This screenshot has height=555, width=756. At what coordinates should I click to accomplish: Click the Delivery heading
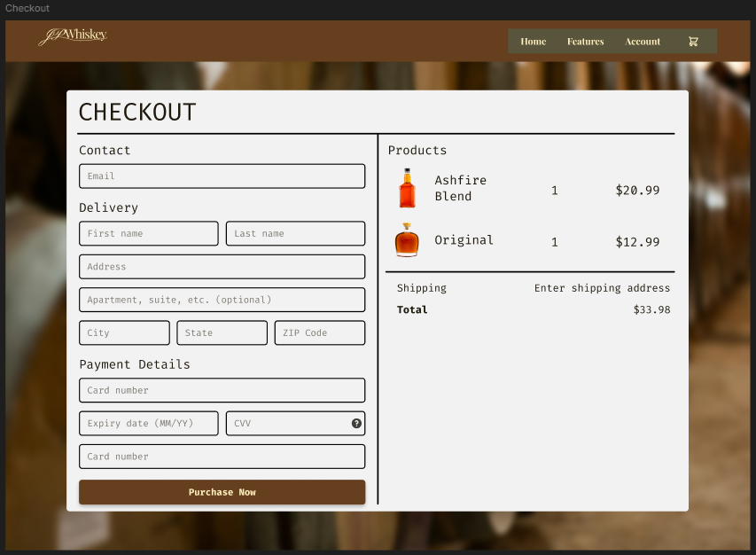click(108, 207)
